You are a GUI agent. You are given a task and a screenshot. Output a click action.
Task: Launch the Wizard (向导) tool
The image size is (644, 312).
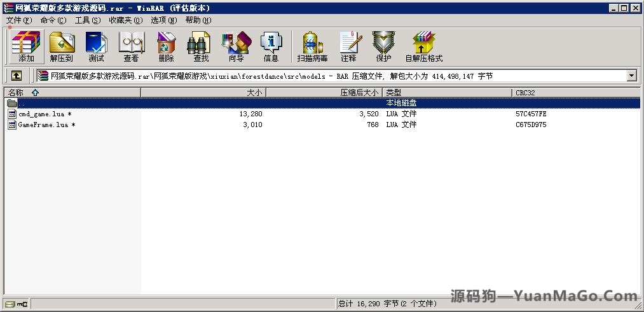(236, 47)
